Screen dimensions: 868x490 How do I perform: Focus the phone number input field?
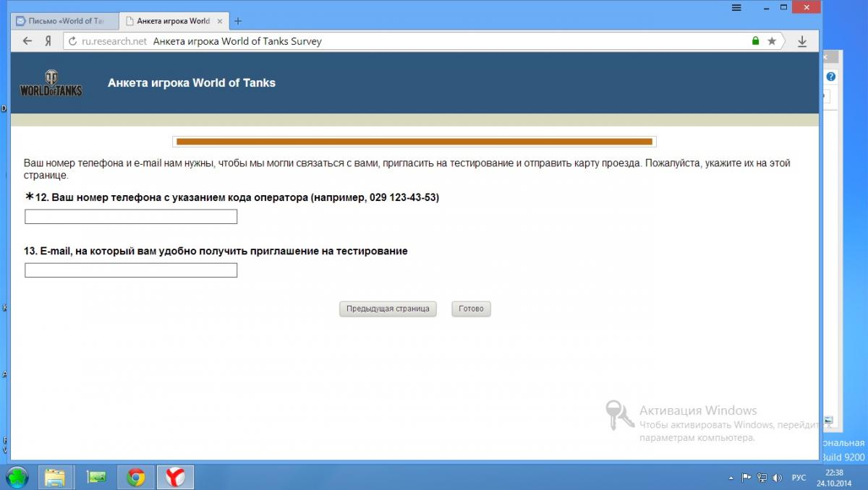click(131, 217)
